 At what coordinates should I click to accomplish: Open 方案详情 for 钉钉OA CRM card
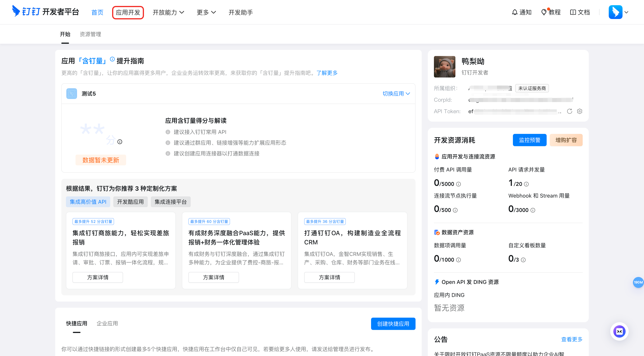pyautogui.click(x=329, y=277)
